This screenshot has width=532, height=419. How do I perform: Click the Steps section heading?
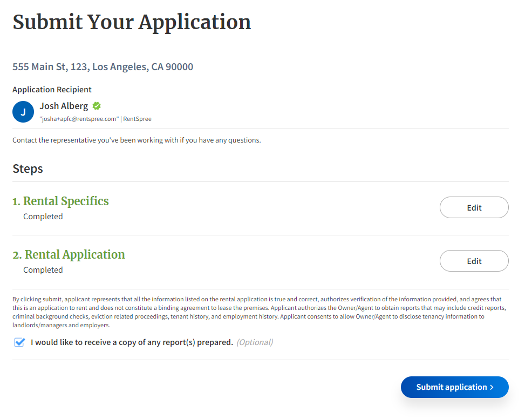28,168
